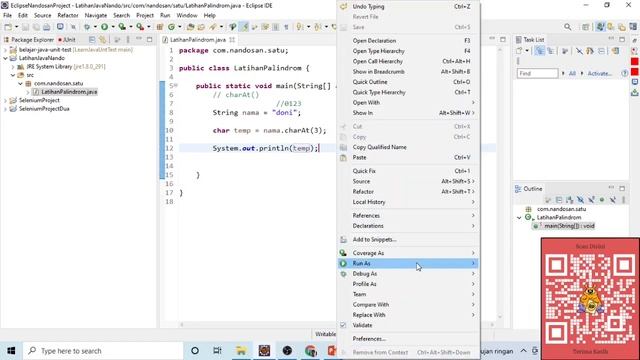Expand the SeleniumProject node

point(5,100)
